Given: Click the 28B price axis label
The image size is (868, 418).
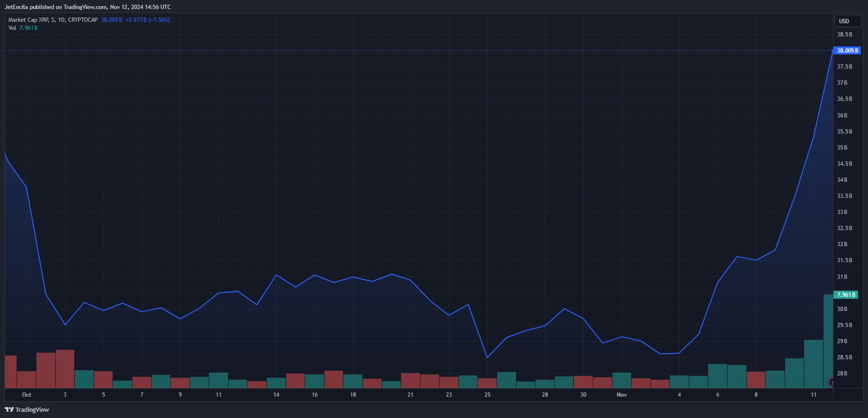Looking at the screenshot, I should (x=842, y=374).
